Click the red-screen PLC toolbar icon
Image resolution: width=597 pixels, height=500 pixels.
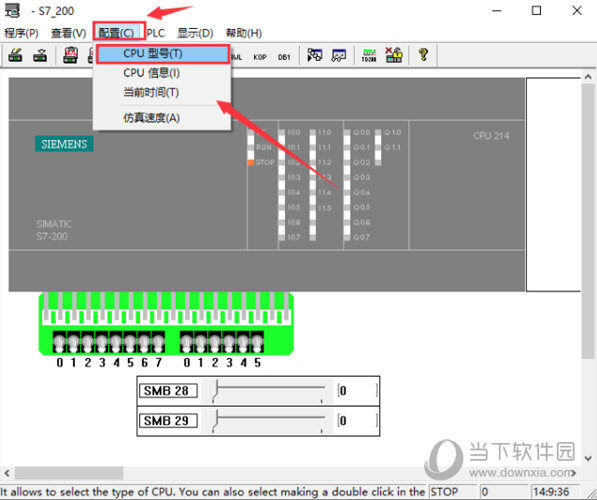pos(70,56)
